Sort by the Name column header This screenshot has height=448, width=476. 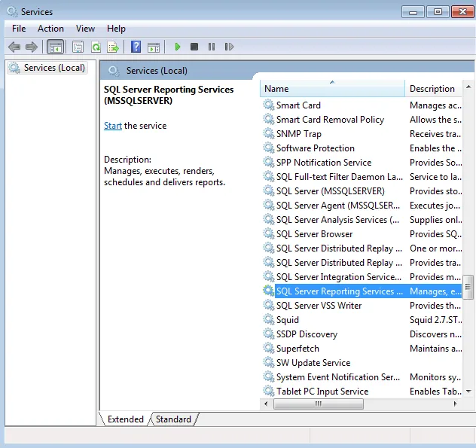coord(332,89)
